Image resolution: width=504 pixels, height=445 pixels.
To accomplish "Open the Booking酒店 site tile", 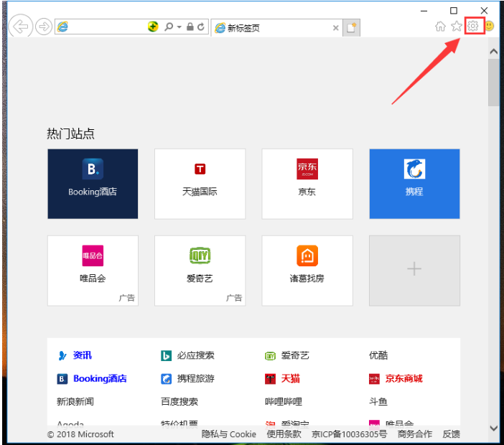I will coord(93,184).
